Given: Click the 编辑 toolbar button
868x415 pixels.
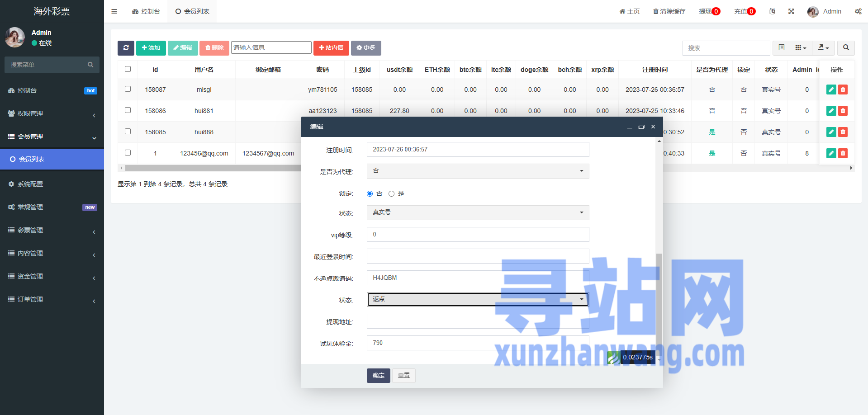Looking at the screenshot, I should point(183,48).
